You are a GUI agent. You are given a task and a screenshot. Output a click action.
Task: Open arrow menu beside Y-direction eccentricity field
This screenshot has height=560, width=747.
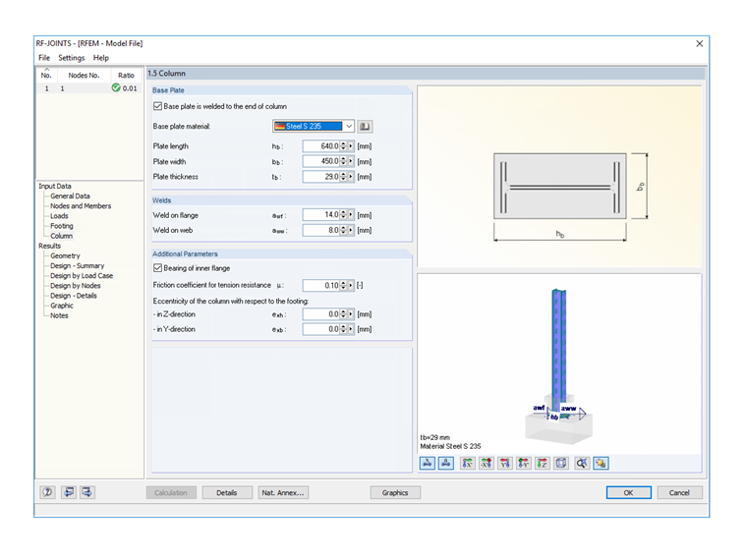[x=352, y=329]
